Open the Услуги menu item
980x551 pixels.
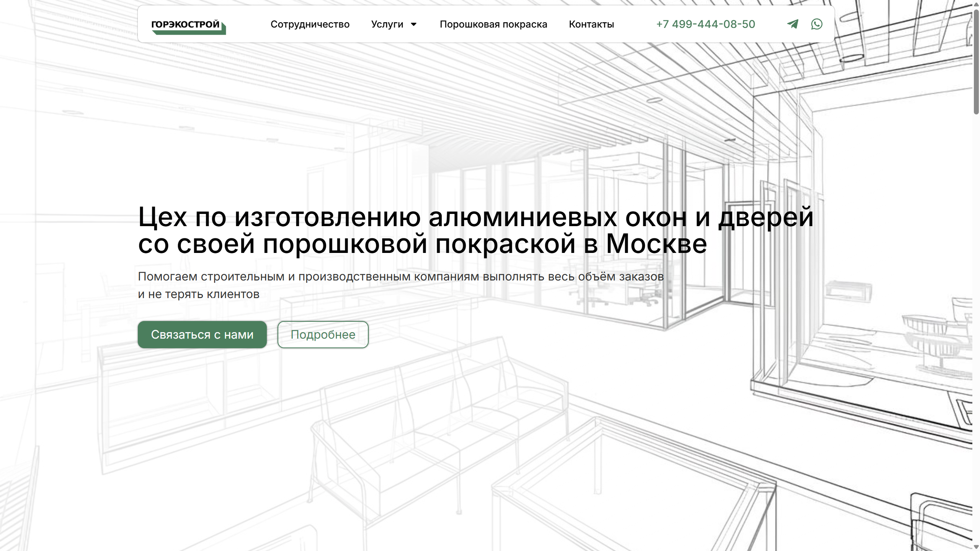tap(387, 24)
